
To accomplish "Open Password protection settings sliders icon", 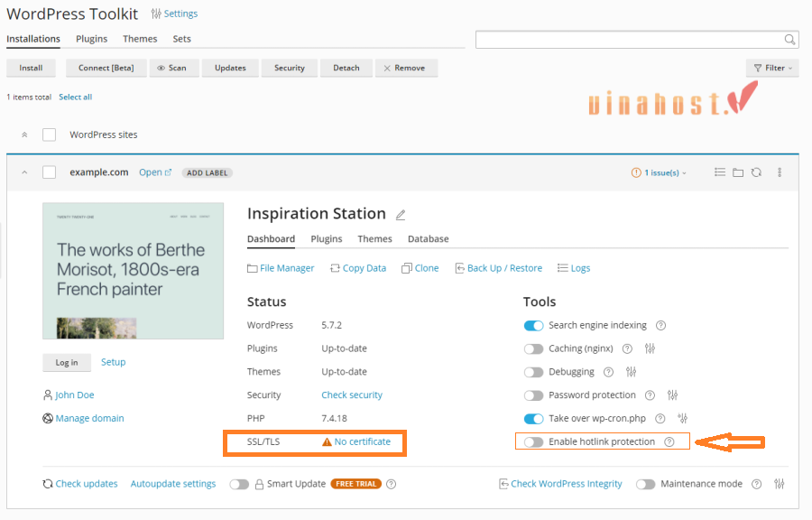I will click(x=672, y=395).
